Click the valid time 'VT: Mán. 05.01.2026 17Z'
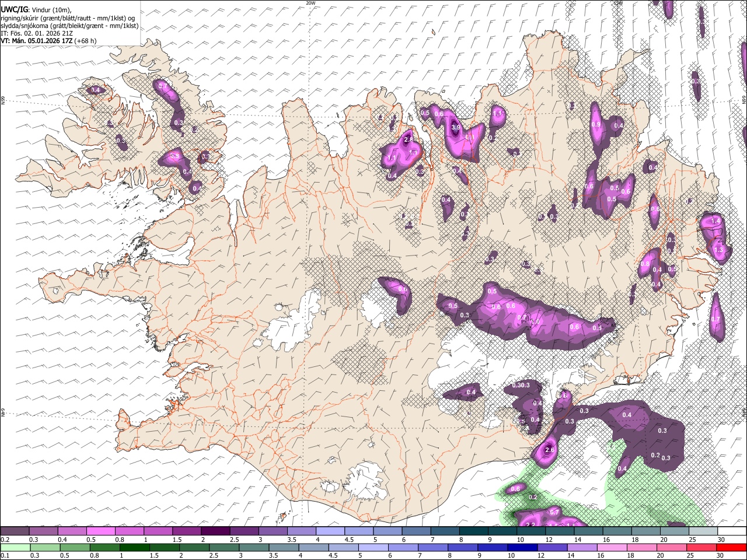 tap(36, 41)
